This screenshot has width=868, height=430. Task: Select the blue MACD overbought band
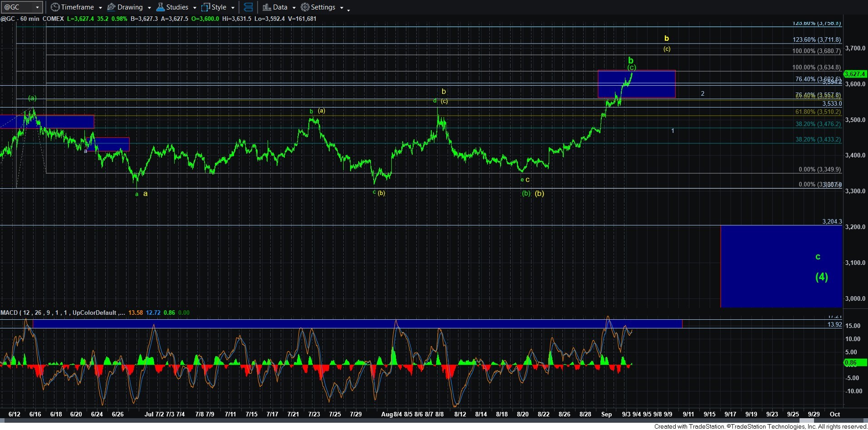click(357, 324)
